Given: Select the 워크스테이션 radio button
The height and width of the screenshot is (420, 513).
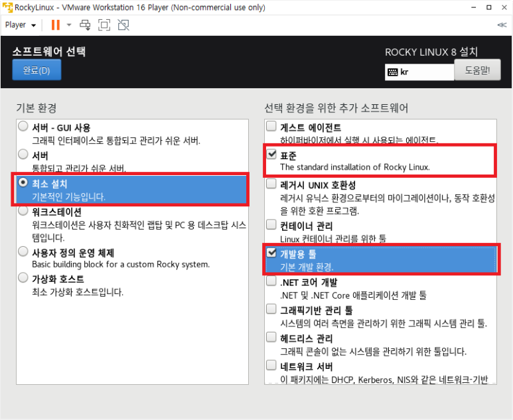Looking at the screenshot, I should click(23, 210).
